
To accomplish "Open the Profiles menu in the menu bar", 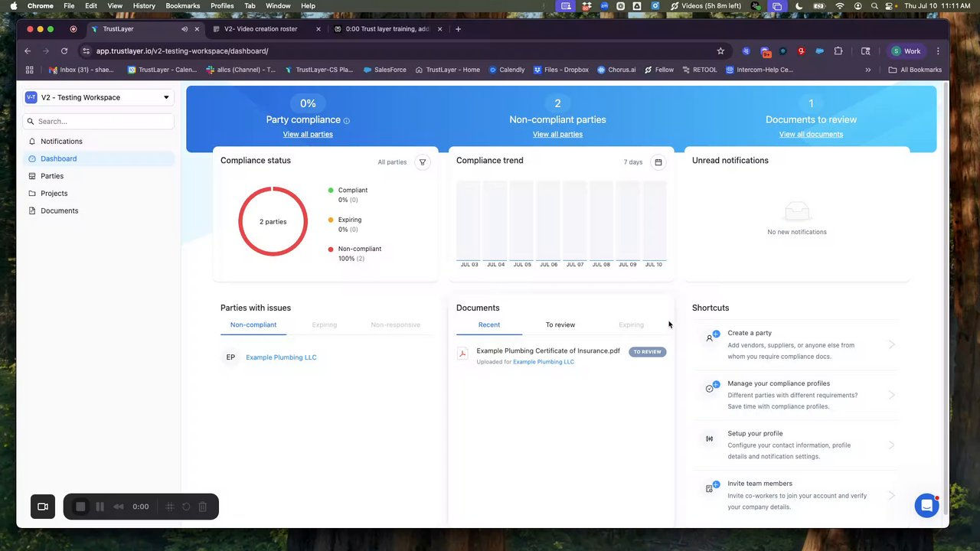I will (x=222, y=6).
